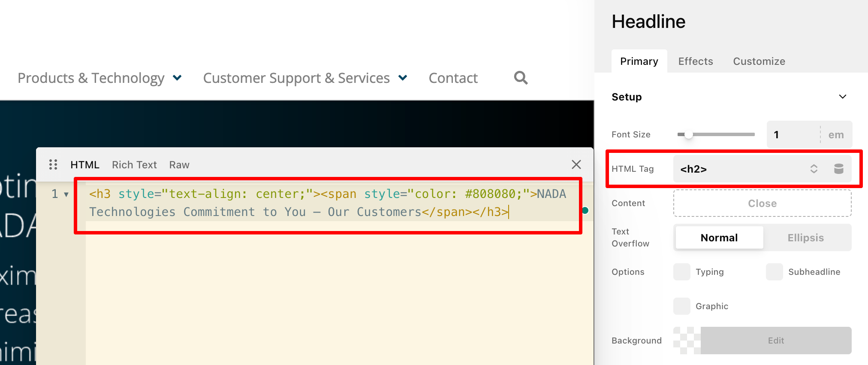
Task: Enable the Typing option checkbox
Action: (681, 272)
